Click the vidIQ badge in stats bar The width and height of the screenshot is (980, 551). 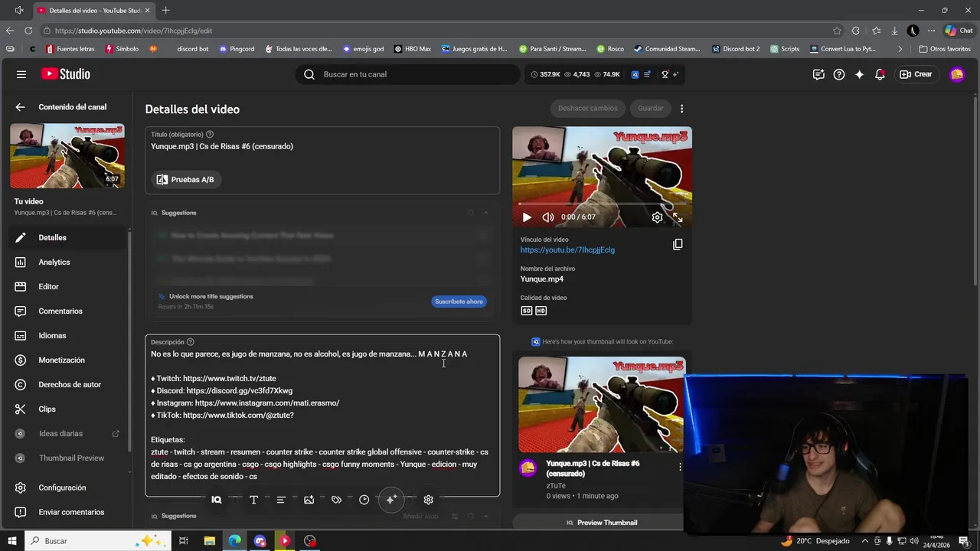tap(635, 74)
